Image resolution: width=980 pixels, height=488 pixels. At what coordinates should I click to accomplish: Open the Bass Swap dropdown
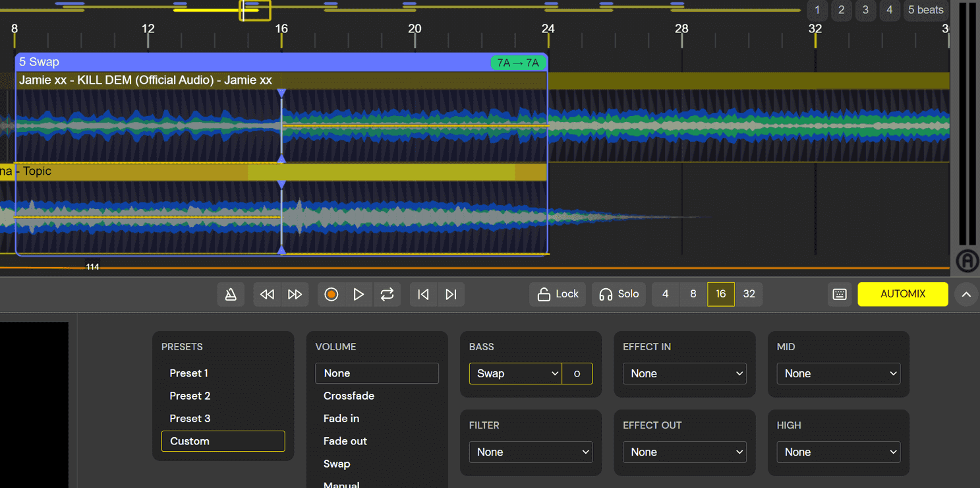pyautogui.click(x=515, y=373)
